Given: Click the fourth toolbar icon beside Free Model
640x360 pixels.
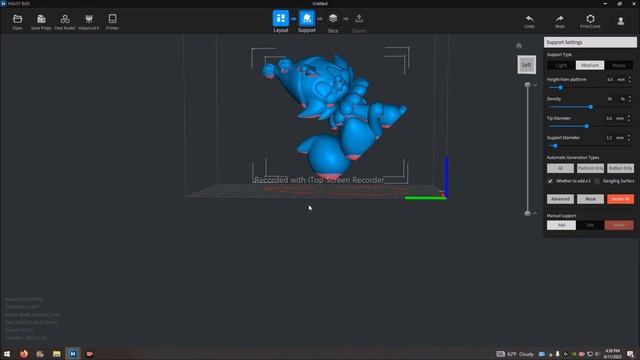Looking at the screenshot, I should [x=89, y=22].
